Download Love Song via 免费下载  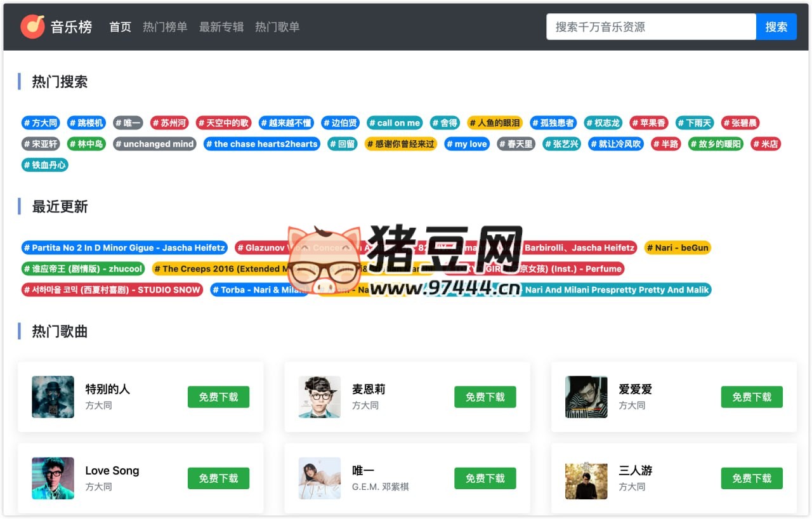click(x=218, y=478)
